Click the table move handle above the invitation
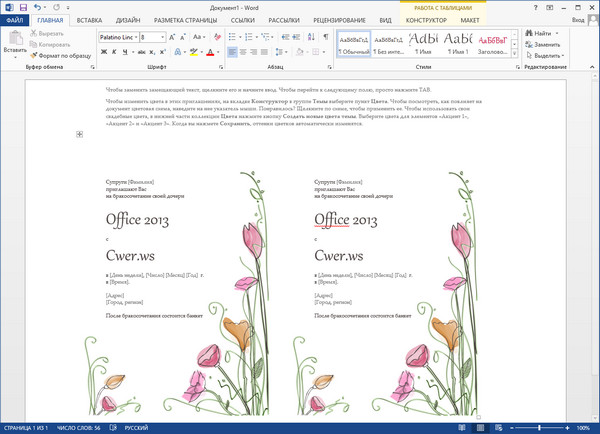This screenshot has width=600, height=434. (79, 134)
